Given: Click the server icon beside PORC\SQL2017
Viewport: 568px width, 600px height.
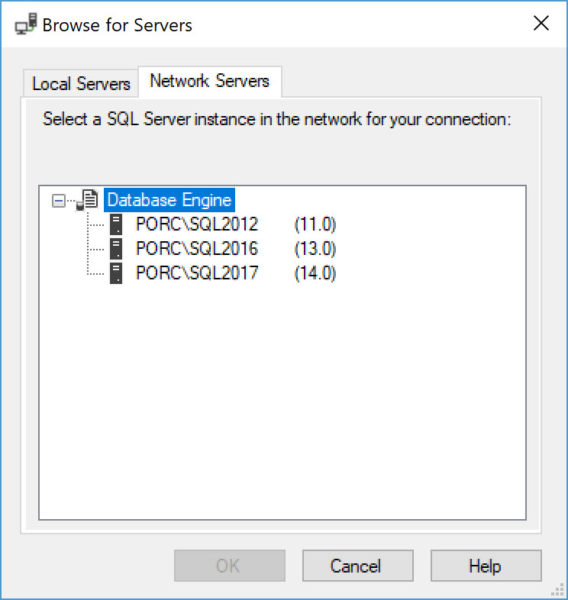Looking at the screenshot, I should coord(116,273).
